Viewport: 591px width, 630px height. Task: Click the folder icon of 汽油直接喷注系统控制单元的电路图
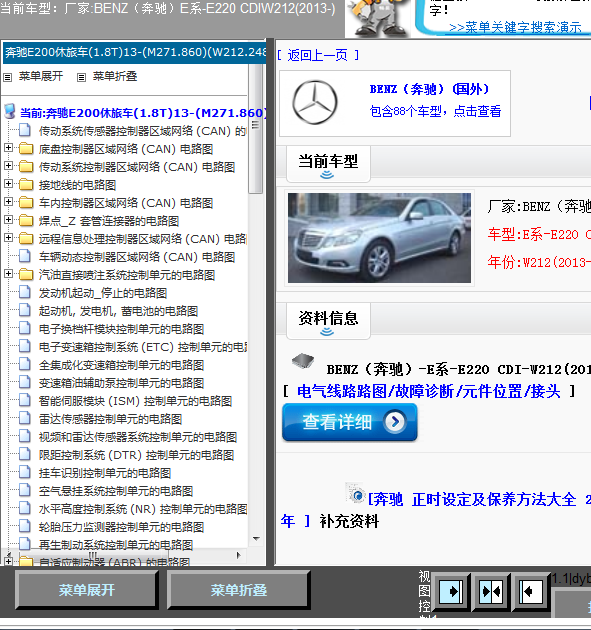pos(26,274)
